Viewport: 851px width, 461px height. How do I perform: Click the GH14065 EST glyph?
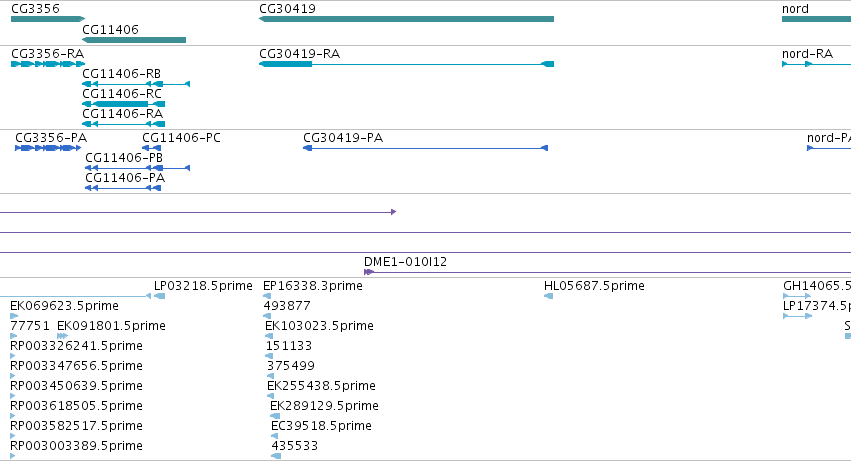[x=797, y=296]
